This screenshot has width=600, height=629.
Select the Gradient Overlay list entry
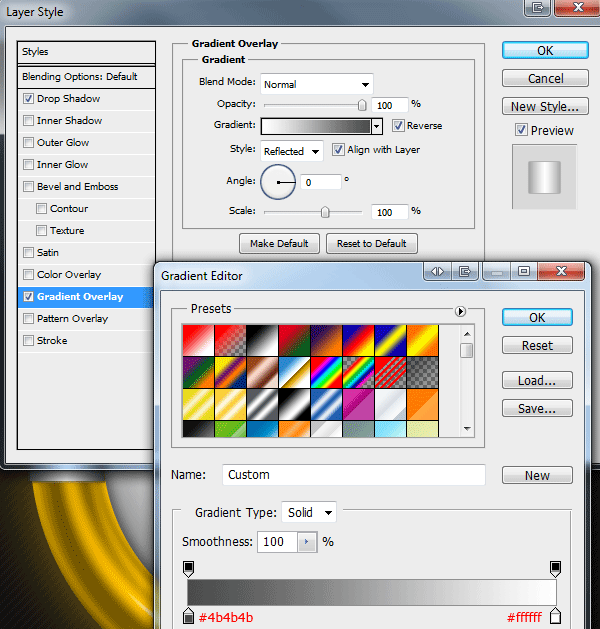pos(86,297)
